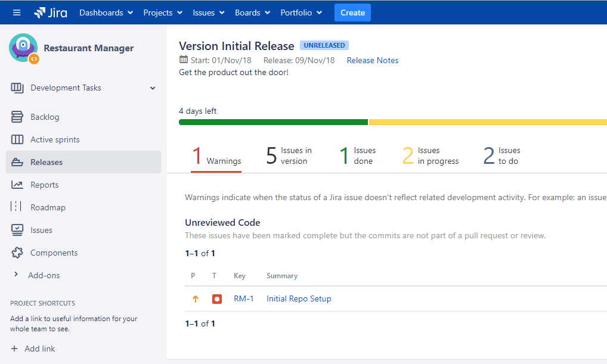Screen dimensions: 607x364
Task: Click the priority icon on issue RM-1
Action: [195, 298]
